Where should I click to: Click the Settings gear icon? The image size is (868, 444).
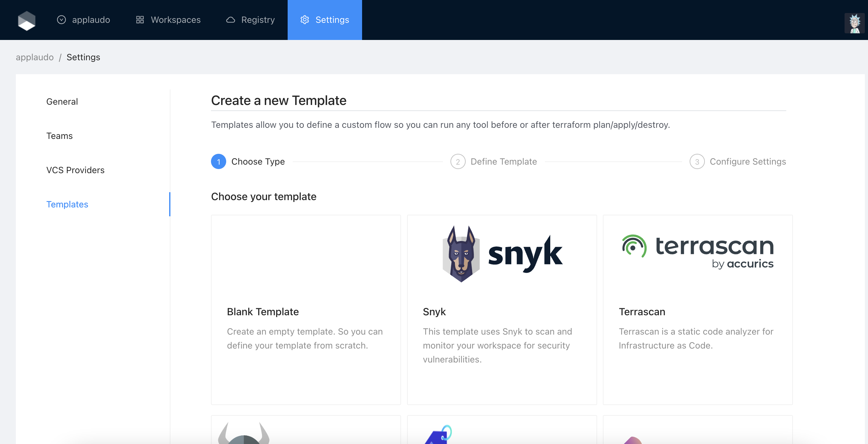(x=305, y=20)
